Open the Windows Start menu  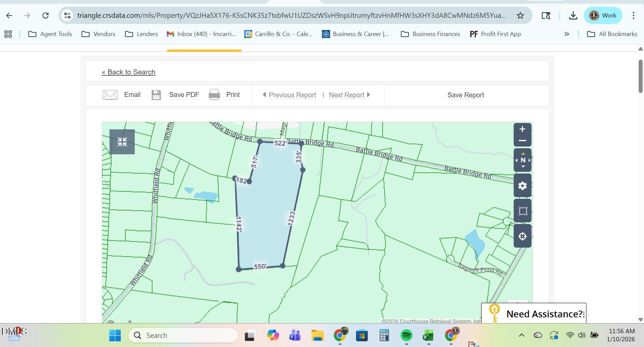(x=115, y=335)
